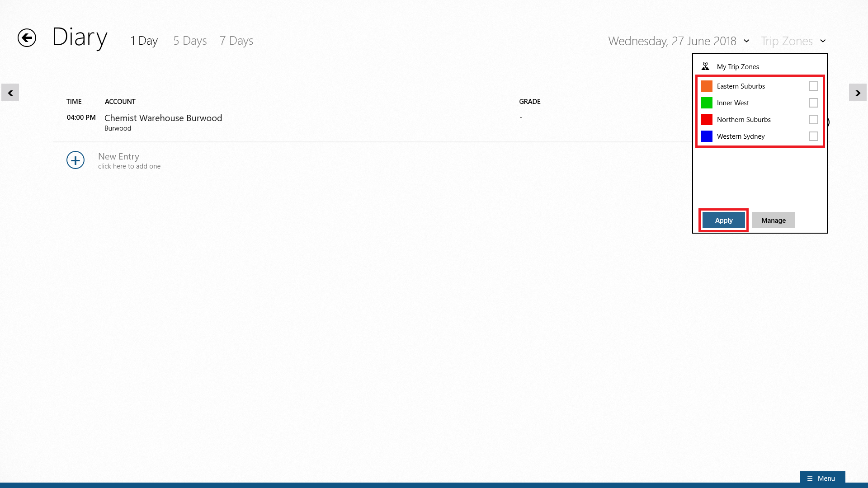Tick the Eastern Suburbs checkbox
Image resolution: width=868 pixels, height=488 pixels.
click(813, 86)
